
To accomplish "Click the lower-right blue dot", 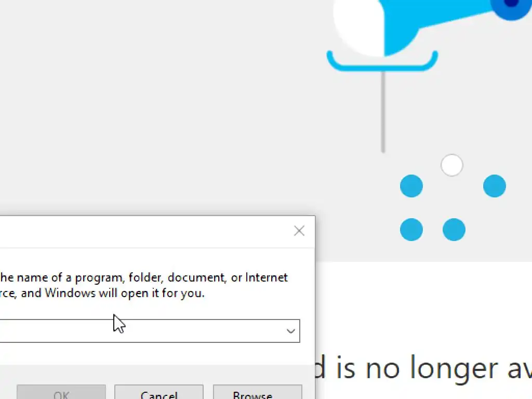I will [x=454, y=229].
